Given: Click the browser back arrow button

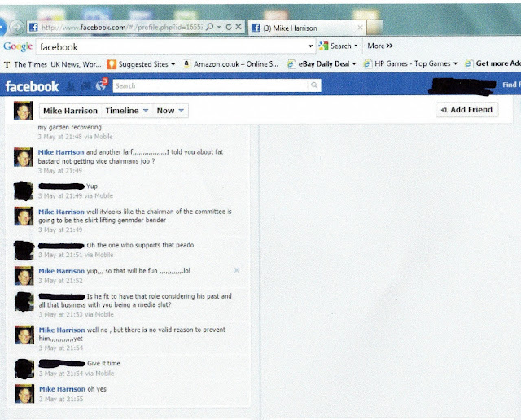Looking at the screenshot, I should [x=2, y=27].
